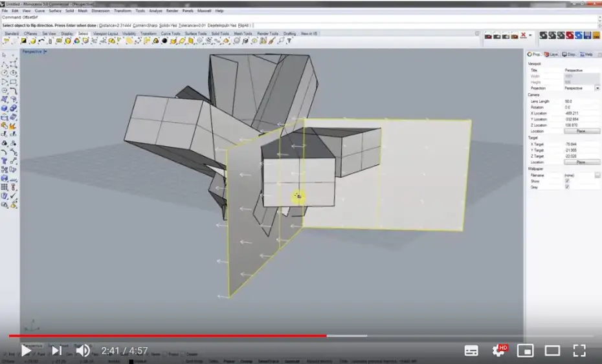Click the color wheel selection icon

tap(77, 41)
